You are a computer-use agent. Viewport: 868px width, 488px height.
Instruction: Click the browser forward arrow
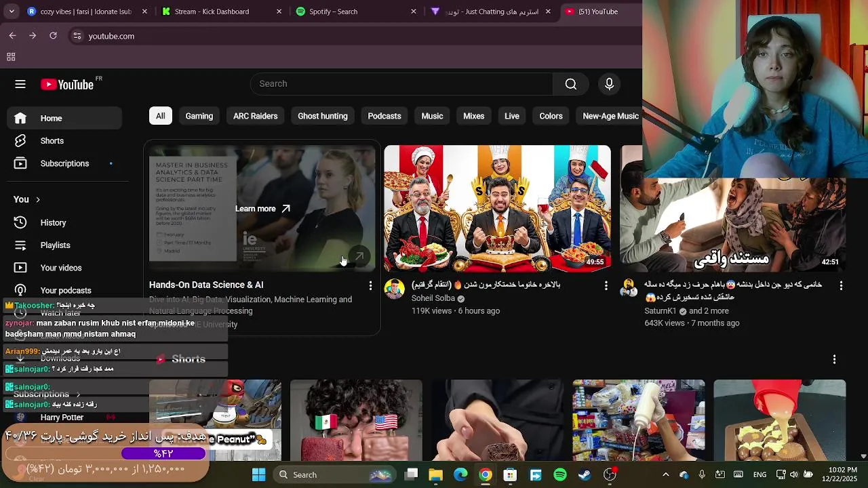(33, 36)
